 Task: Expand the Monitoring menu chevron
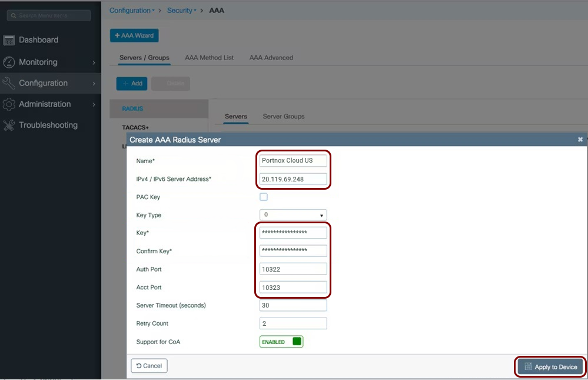[94, 62]
